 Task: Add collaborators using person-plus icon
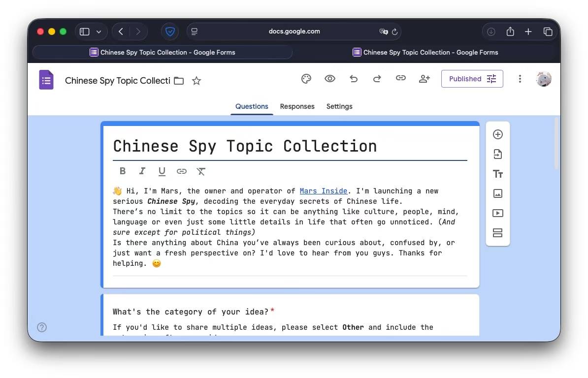(425, 79)
